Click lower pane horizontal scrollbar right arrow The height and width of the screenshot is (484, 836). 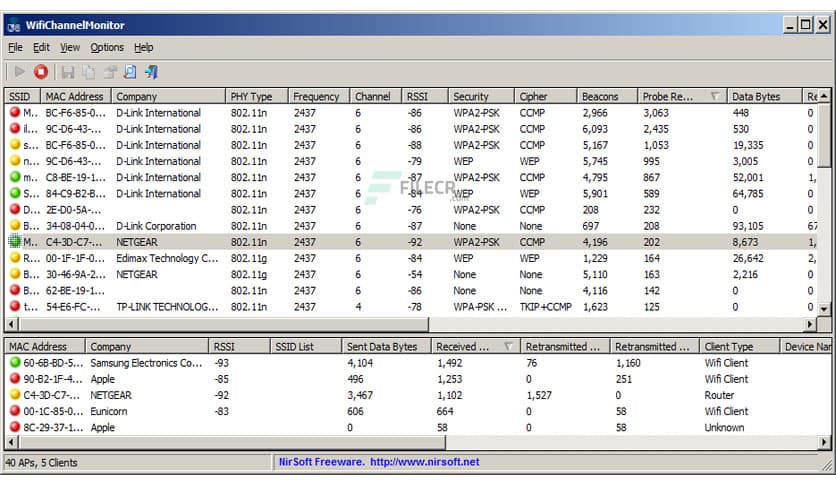(x=824, y=442)
